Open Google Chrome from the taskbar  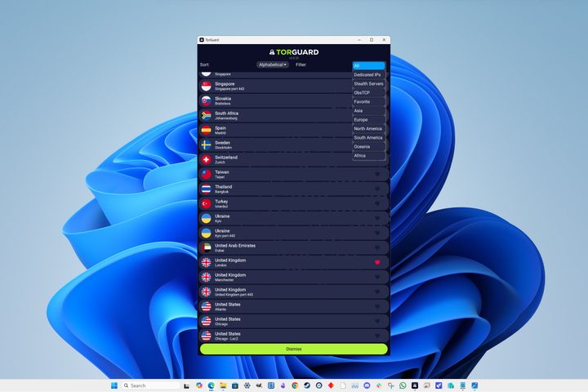click(x=295, y=385)
